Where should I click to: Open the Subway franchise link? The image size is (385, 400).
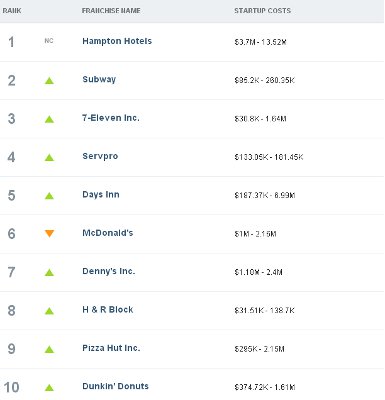99,80
